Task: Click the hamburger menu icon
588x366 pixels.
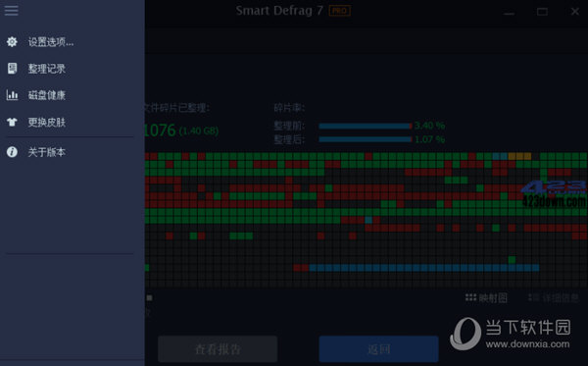Action: (11, 10)
